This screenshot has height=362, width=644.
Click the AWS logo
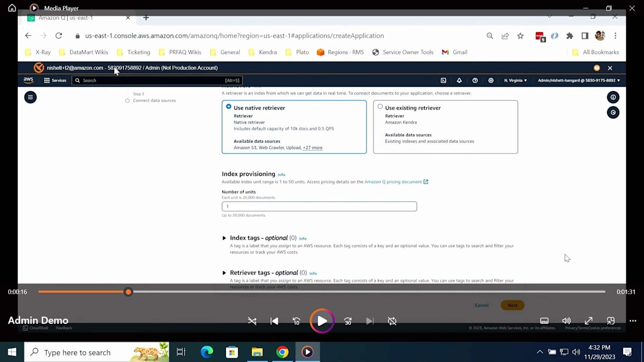coord(28,80)
